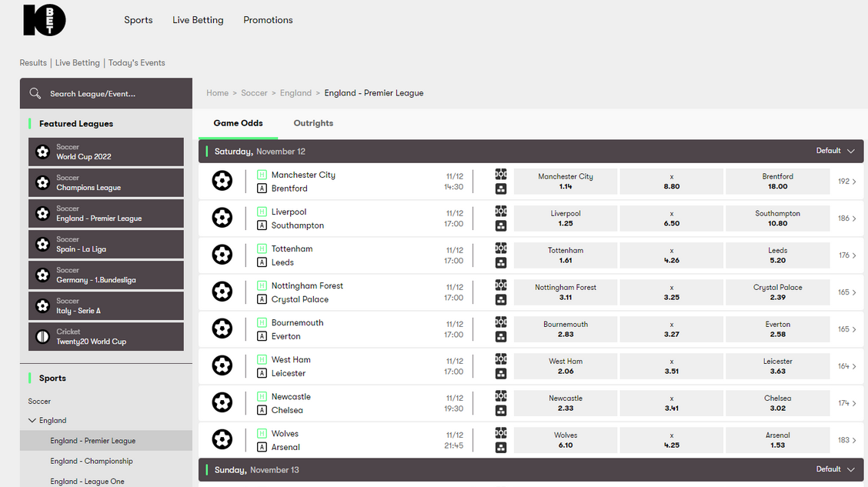Click soccer ball icon in Tottenham match row
Screen dimensions: 868x487
coord(222,255)
